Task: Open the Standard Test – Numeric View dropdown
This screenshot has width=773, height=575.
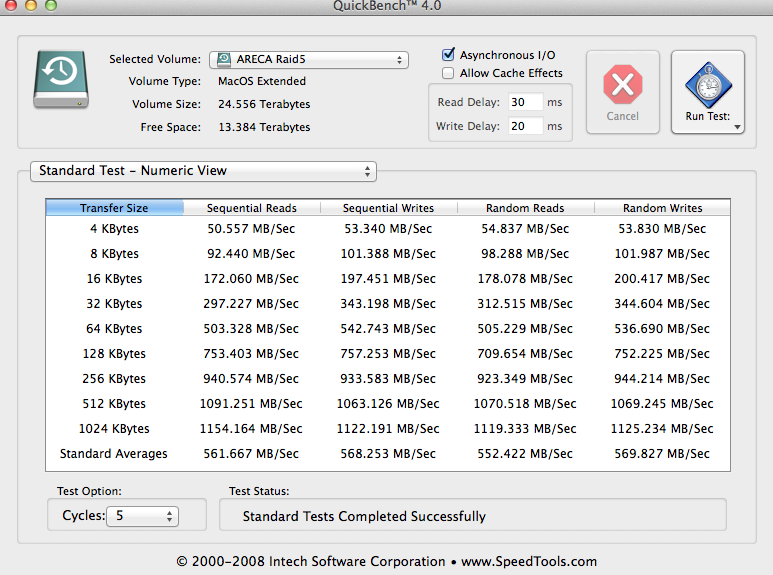Action: [x=204, y=171]
